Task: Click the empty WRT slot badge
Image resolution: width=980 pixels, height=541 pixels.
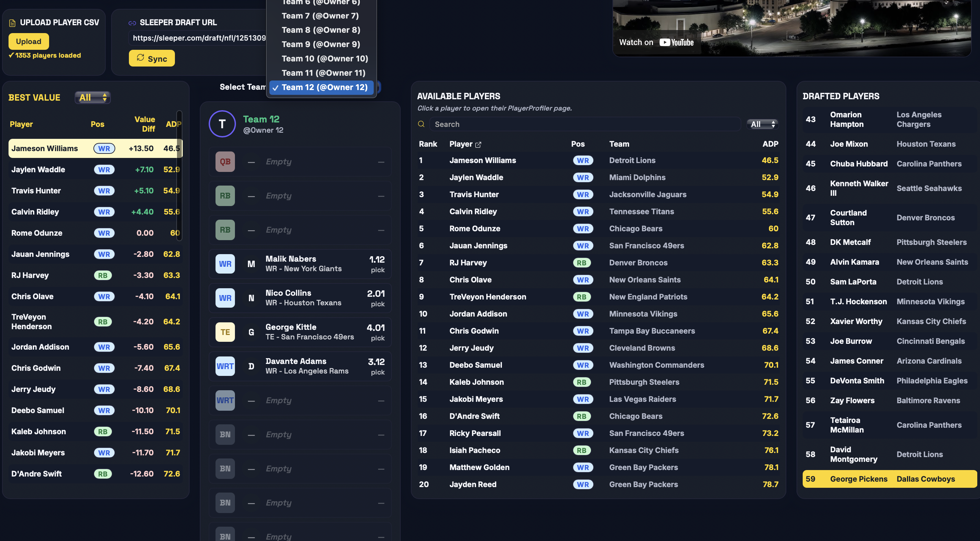Action: coord(225,400)
